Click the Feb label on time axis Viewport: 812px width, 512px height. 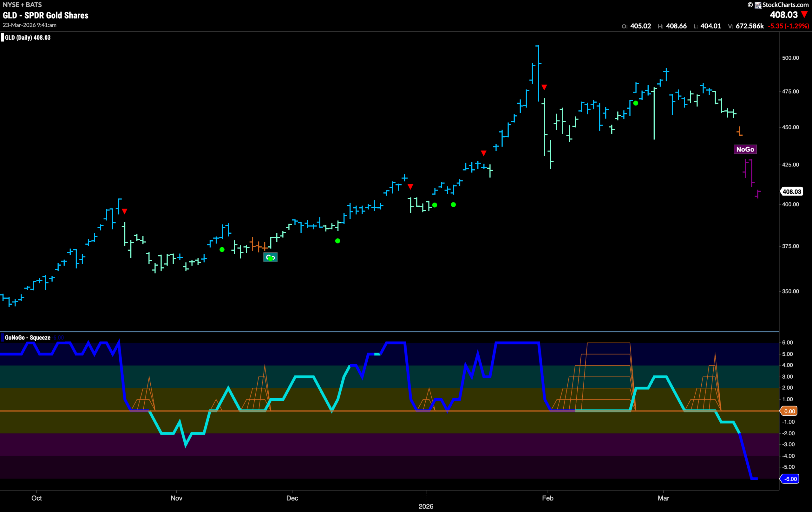tap(548, 498)
